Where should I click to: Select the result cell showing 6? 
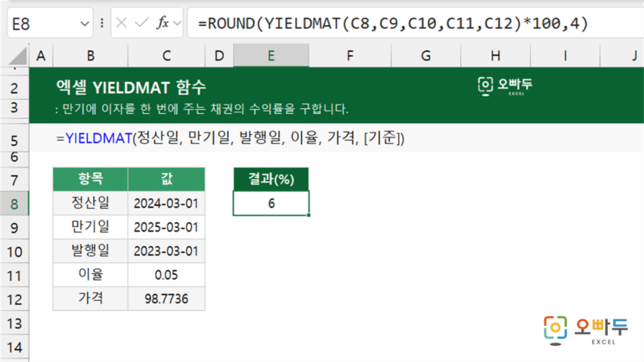click(x=271, y=203)
